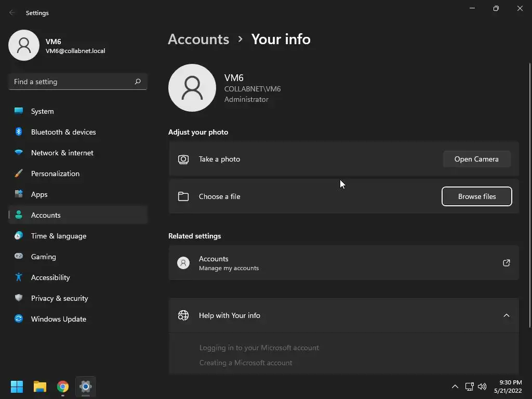Open the System settings page
This screenshot has height=399, width=532.
[x=42, y=111]
